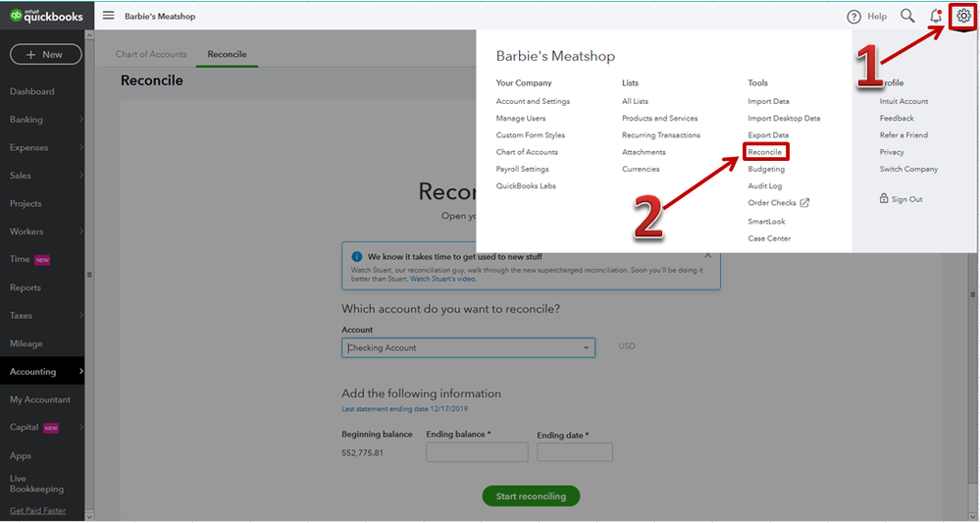Viewport: 980px width, 523px height.
Task: Open the gear settings icon
Action: 963,16
